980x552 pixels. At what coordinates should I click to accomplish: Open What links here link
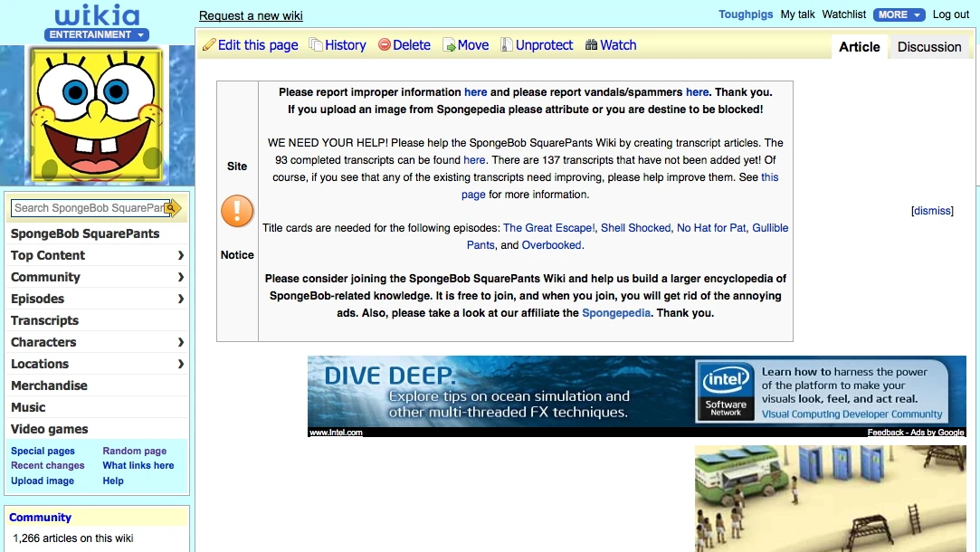click(x=138, y=466)
